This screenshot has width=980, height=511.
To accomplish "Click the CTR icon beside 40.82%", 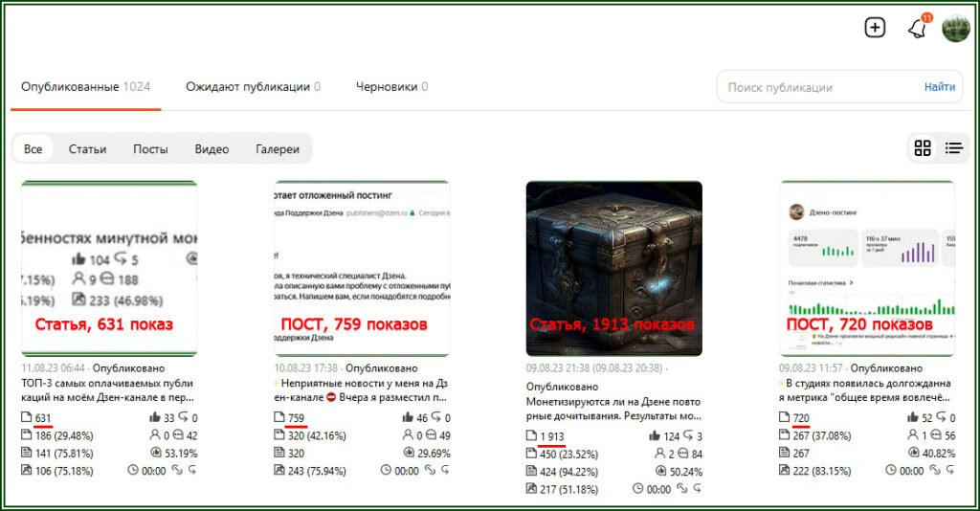I will pos(913,453).
